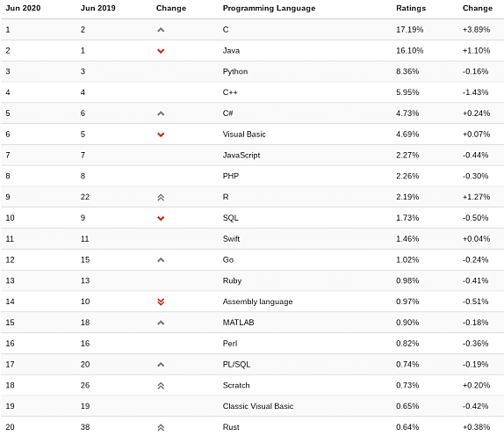Click the 17.19% rating for C
Viewport: 504px width, 436px height.
(x=410, y=30)
